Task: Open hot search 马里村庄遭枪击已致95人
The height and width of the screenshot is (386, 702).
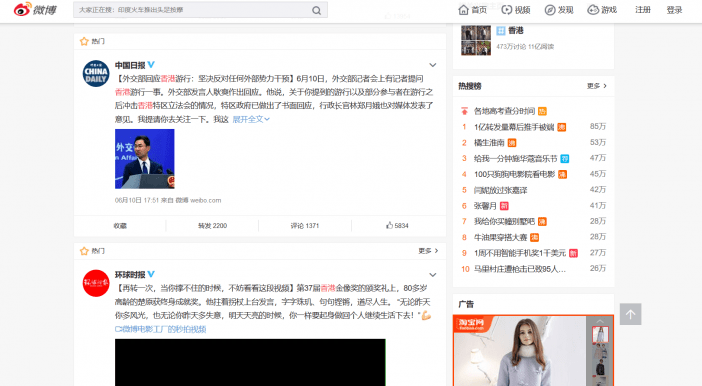Action: coord(520,269)
